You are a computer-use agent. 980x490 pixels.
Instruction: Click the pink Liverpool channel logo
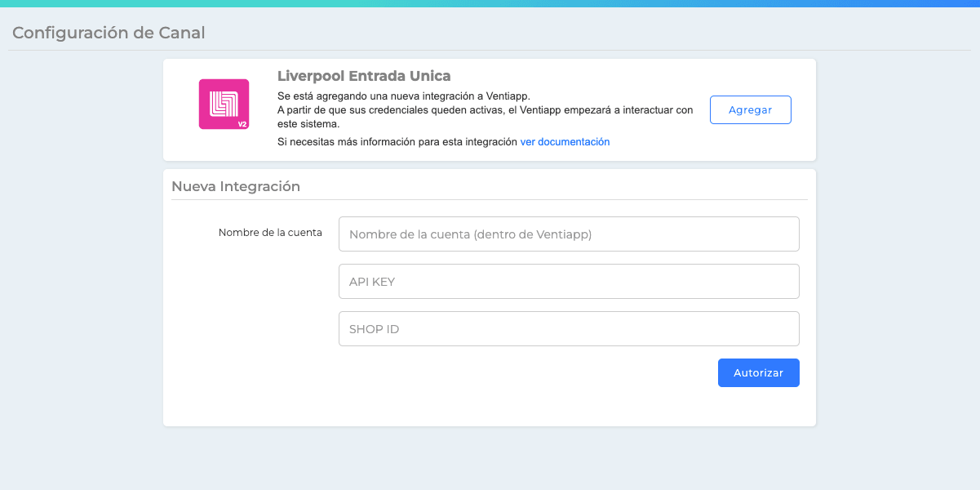[224, 104]
